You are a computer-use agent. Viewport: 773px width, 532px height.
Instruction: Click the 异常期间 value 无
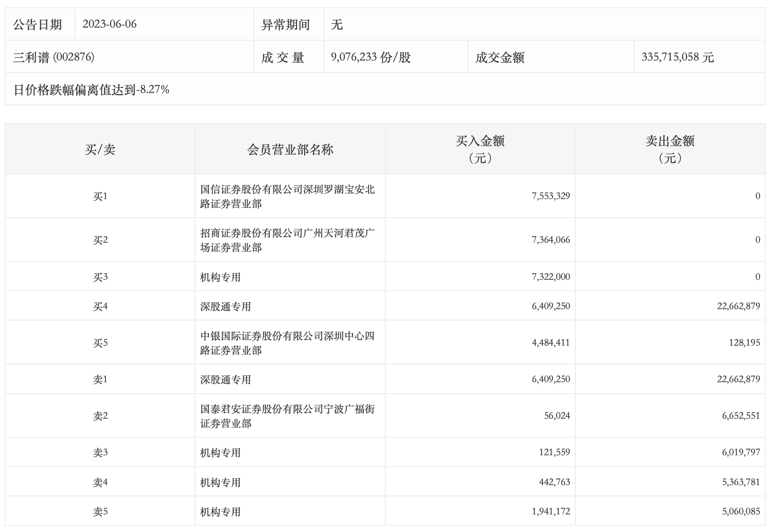click(x=337, y=24)
